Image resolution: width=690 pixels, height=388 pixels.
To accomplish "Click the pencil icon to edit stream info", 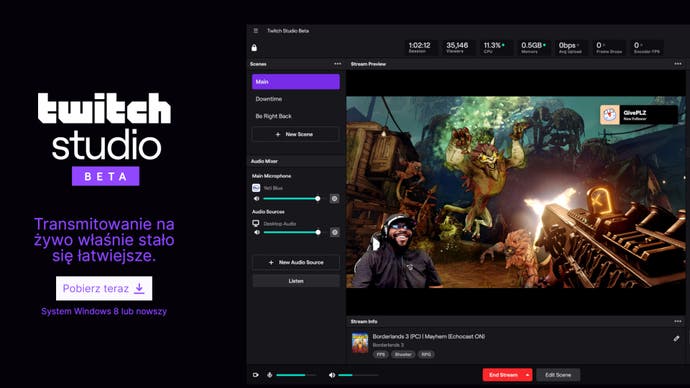I will [x=676, y=338].
